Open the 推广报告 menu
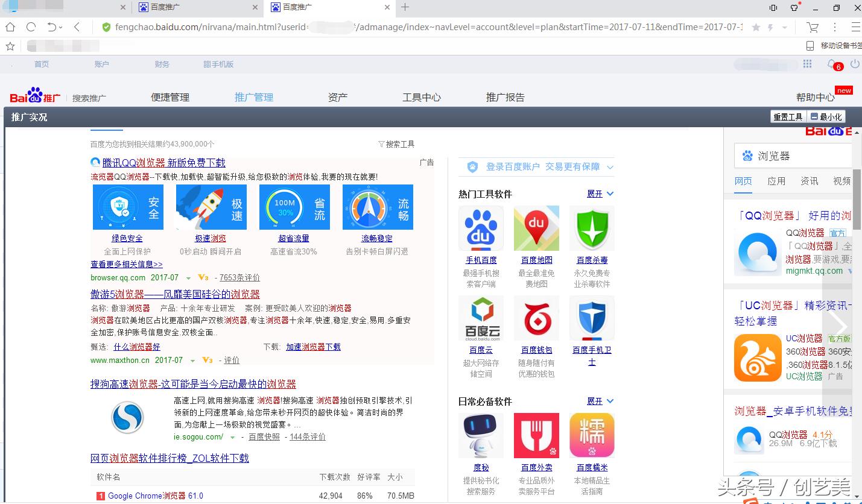 pos(505,97)
